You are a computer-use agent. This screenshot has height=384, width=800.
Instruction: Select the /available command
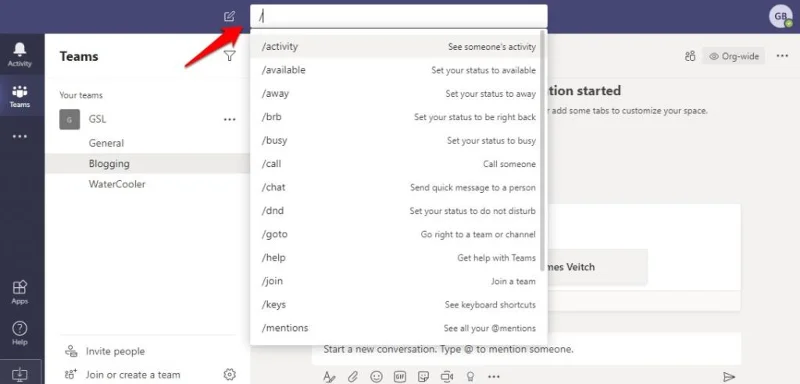click(398, 70)
